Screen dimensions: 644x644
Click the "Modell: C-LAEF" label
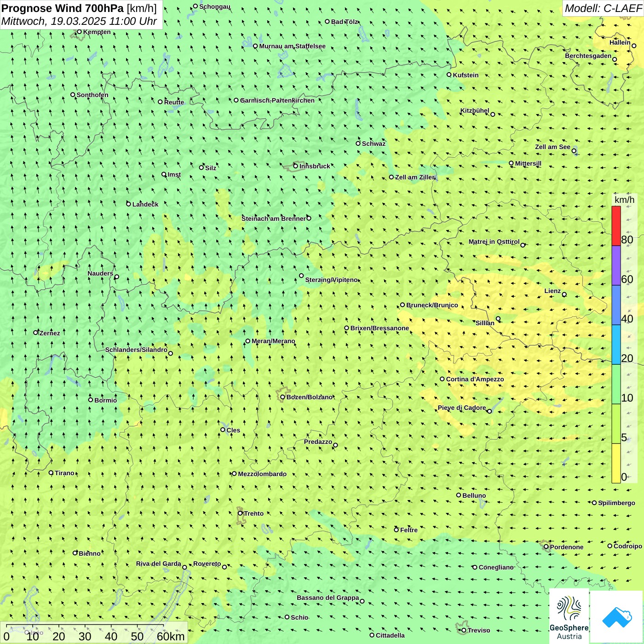tap(603, 8)
